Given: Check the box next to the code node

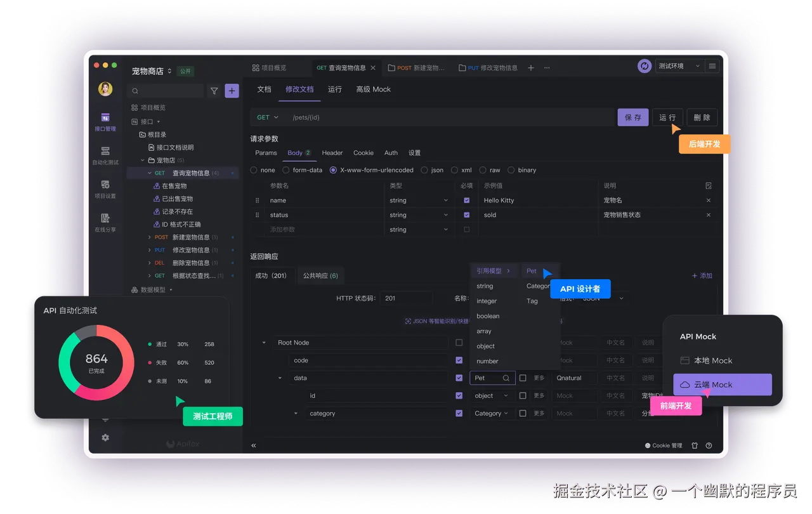Looking at the screenshot, I should 459,360.
